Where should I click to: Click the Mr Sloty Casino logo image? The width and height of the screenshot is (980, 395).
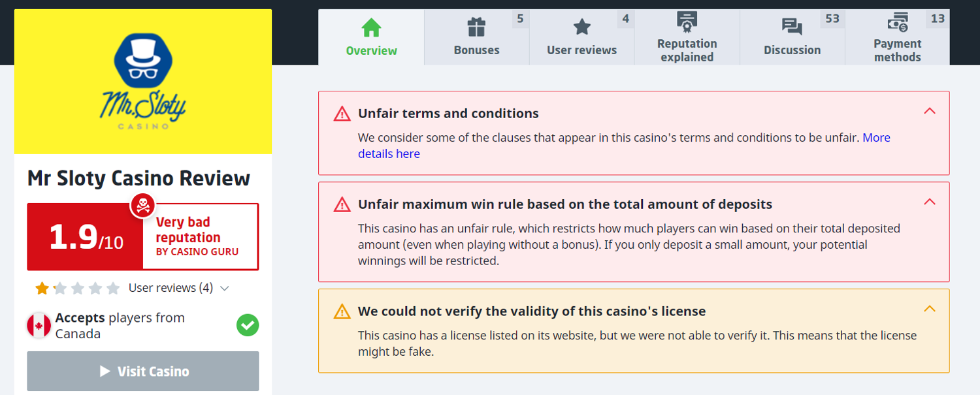click(x=143, y=82)
